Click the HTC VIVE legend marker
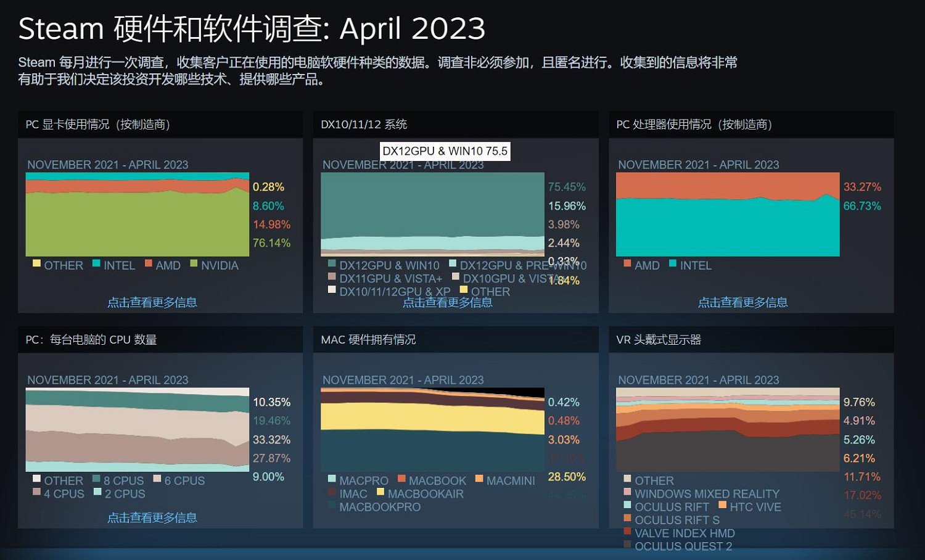The image size is (925, 560). coord(721,505)
